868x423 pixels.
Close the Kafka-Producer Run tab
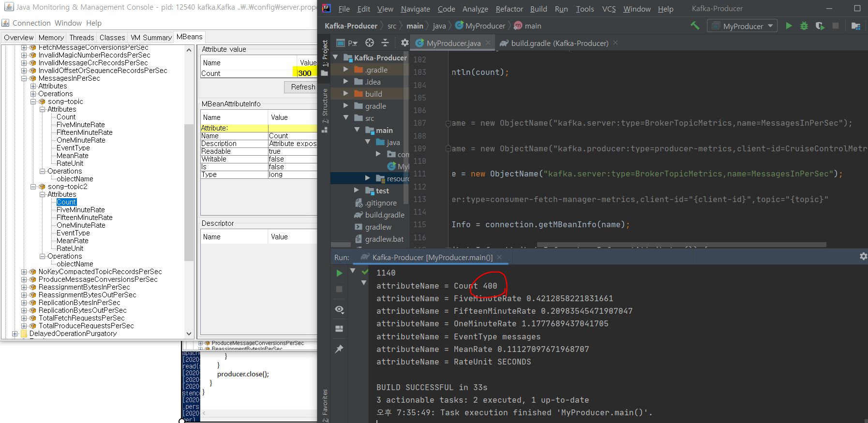tap(499, 257)
